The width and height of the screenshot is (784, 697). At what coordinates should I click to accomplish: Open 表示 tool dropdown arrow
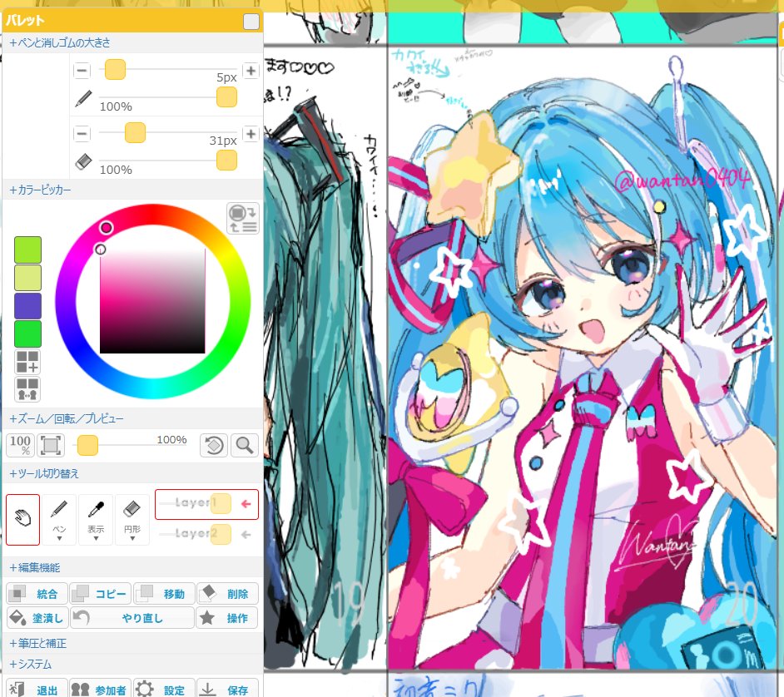(96, 539)
